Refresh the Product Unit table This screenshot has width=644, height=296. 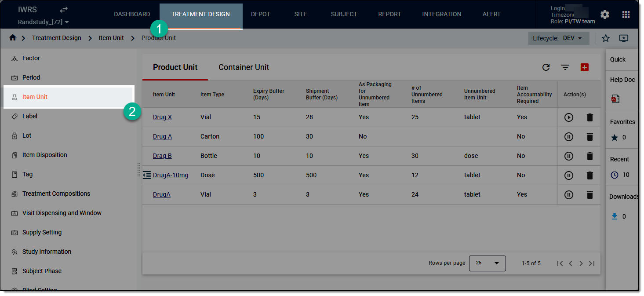(x=546, y=67)
